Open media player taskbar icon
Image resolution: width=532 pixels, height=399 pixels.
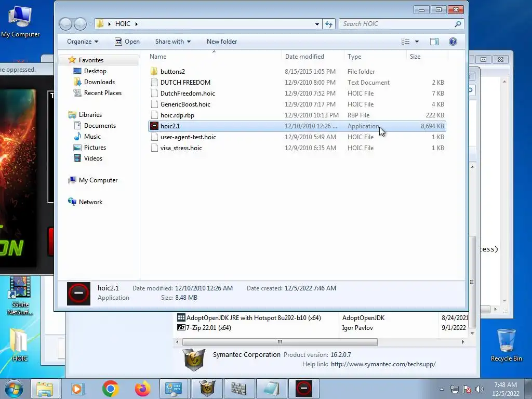click(78, 389)
